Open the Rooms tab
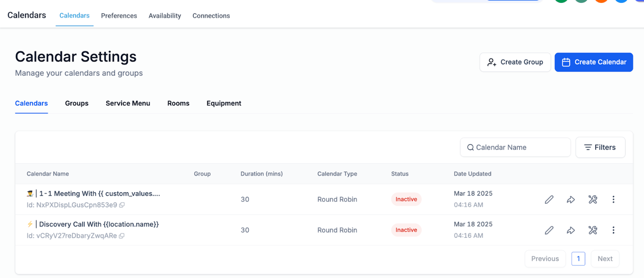Image resolution: width=644 pixels, height=278 pixels. [178, 103]
